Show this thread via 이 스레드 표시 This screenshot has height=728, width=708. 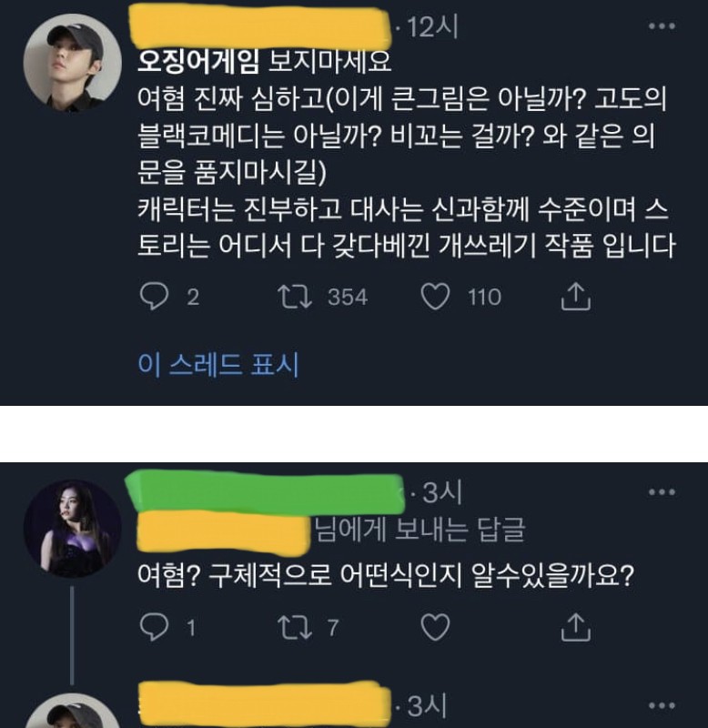click(217, 364)
